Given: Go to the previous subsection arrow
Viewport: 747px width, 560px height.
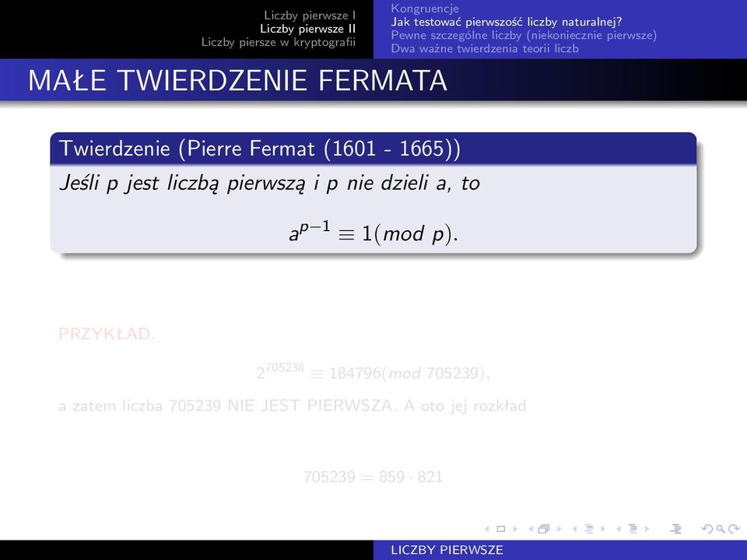Looking at the screenshot, I should [574, 529].
